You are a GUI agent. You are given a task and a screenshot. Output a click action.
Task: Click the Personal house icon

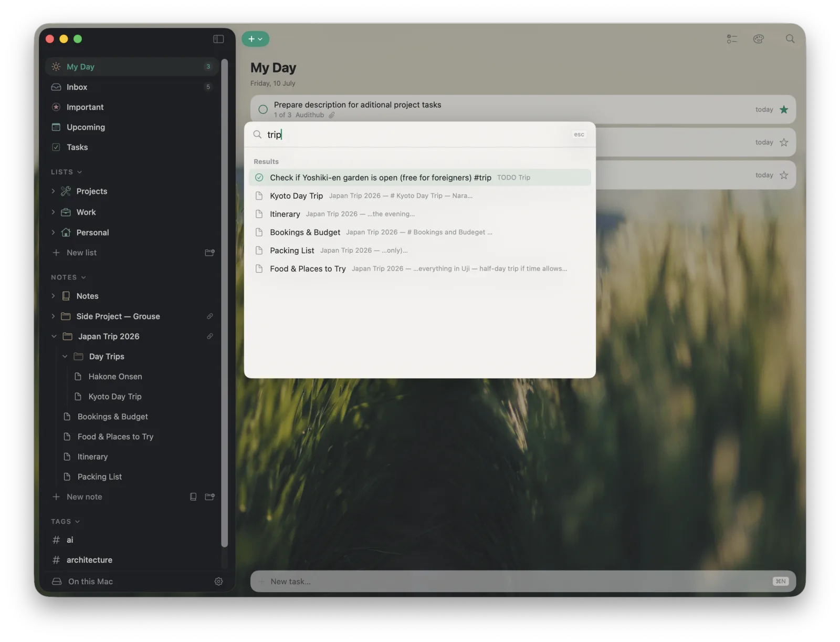tap(66, 232)
